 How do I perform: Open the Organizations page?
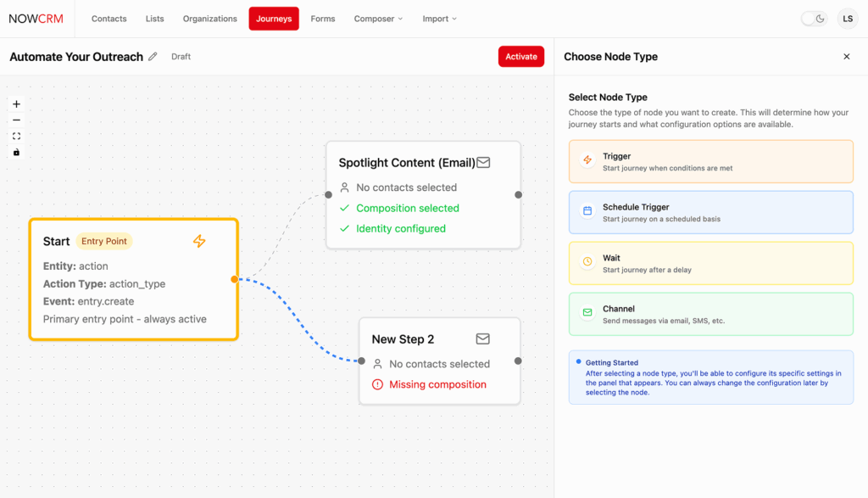pos(210,19)
